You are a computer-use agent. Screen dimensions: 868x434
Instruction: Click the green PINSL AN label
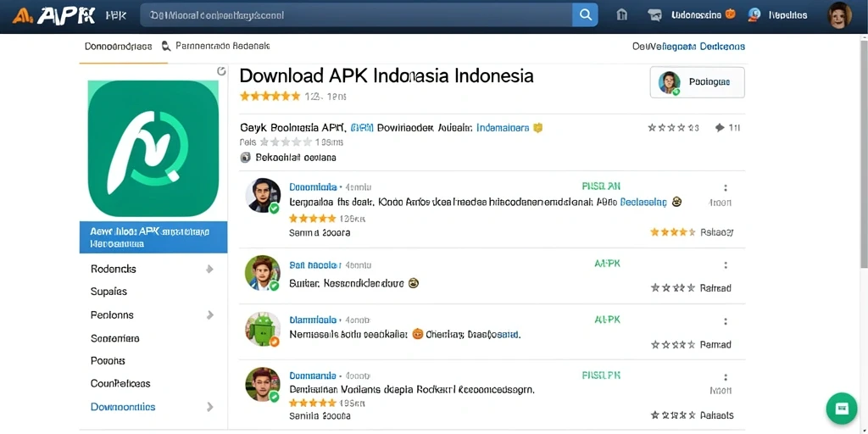pos(601,186)
